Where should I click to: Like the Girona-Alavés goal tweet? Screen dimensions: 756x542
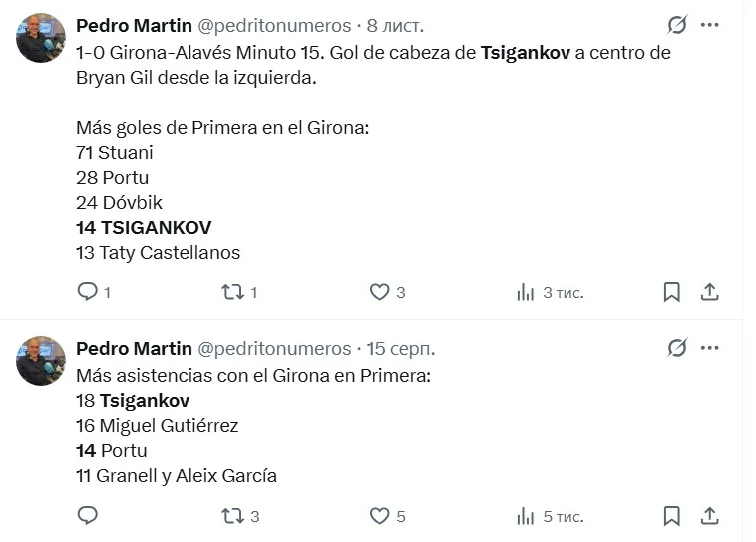click(x=379, y=292)
